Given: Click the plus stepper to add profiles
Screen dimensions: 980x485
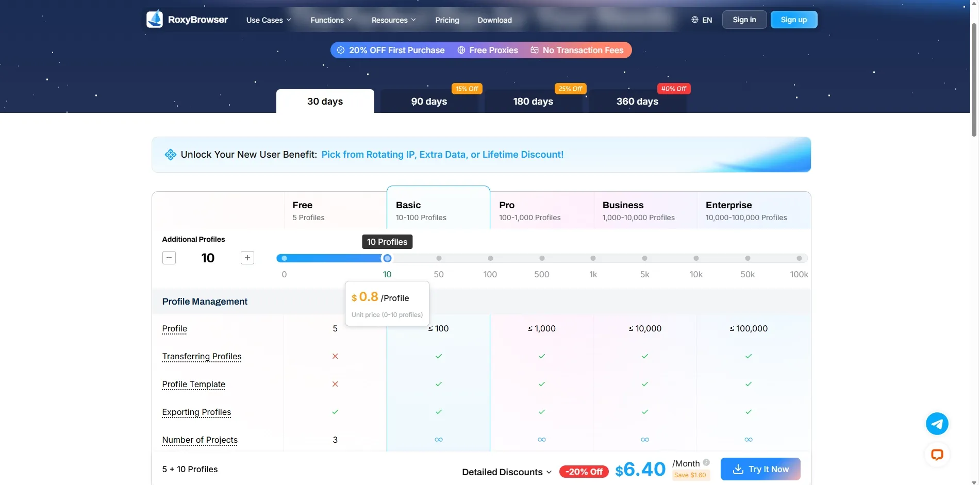Looking at the screenshot, I should [247, 258].
